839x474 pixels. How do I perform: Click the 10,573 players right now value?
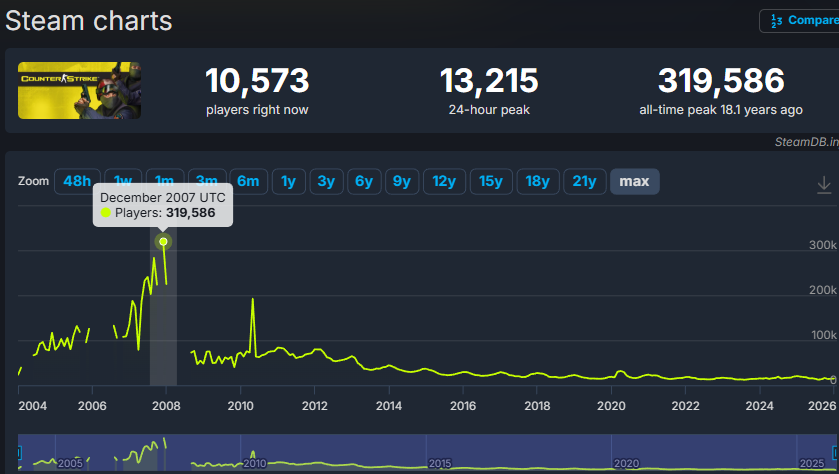257,80
